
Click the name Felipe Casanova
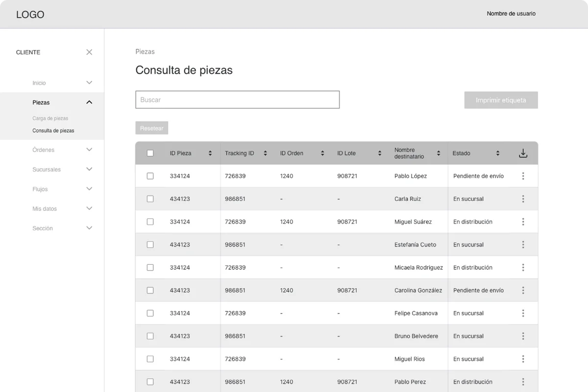pyautogui.click(x=416, y=313)
